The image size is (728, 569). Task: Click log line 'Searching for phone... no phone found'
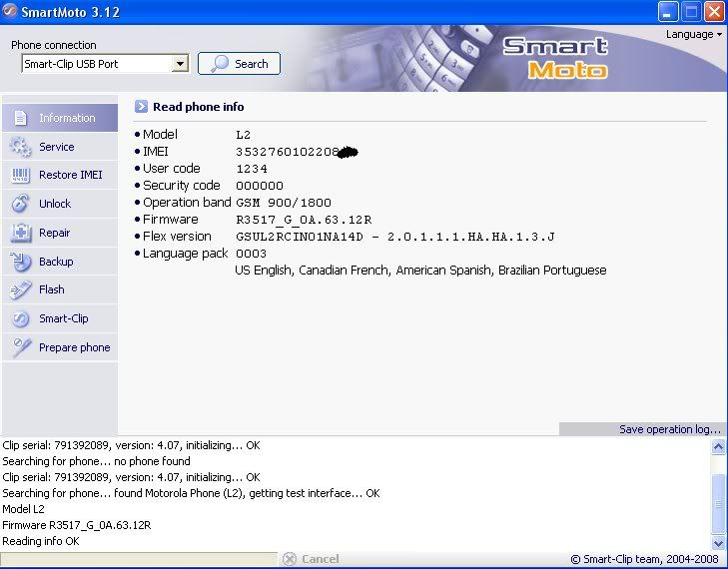[96, 461]
